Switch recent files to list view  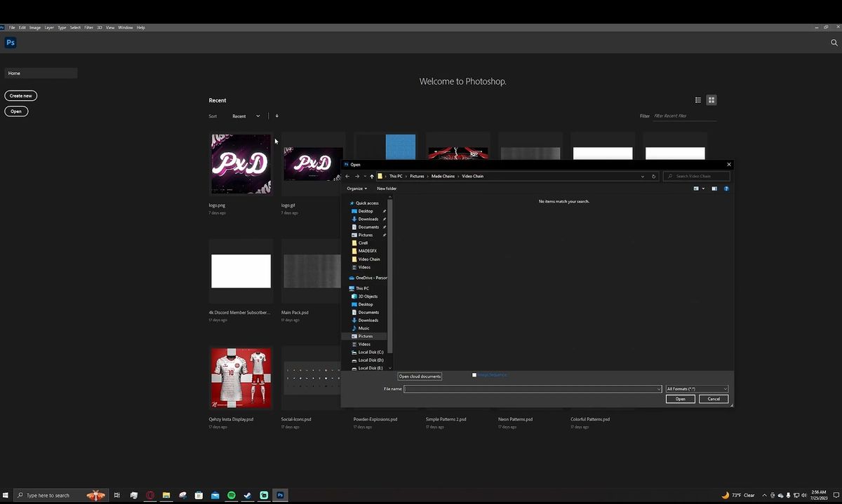[698, 100]
